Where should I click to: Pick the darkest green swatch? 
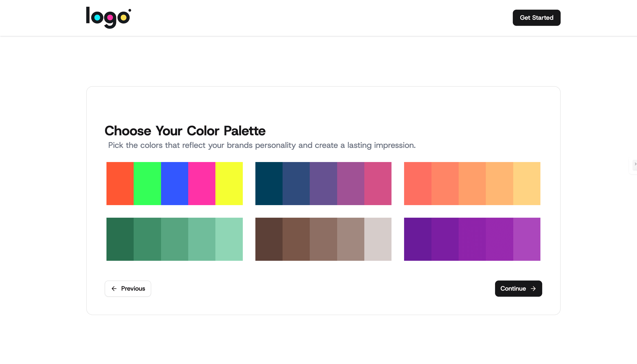pos(120,239)
